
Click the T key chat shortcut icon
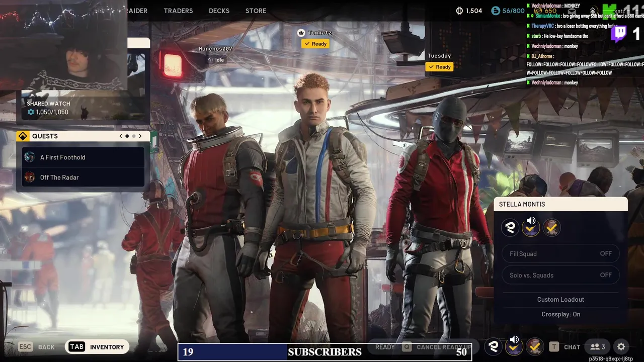click(554, 347)
